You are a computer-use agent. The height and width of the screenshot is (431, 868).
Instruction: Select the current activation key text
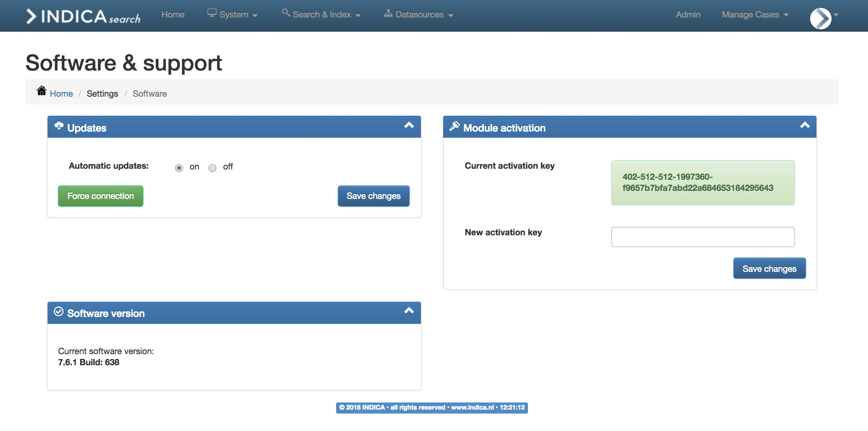coord(698,183)
